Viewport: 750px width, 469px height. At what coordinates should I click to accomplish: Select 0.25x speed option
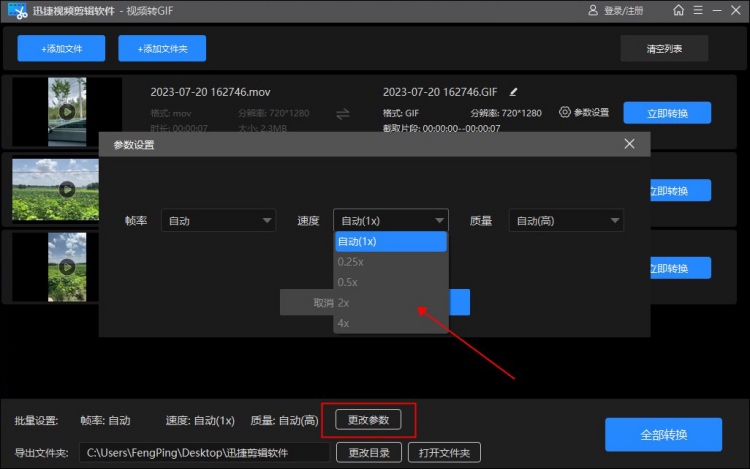pos(391,262)
